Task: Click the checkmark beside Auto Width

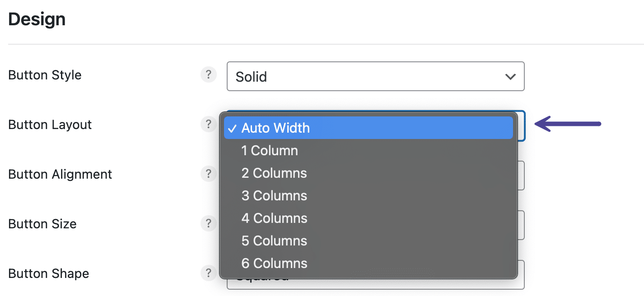Action: pos(233,128)
